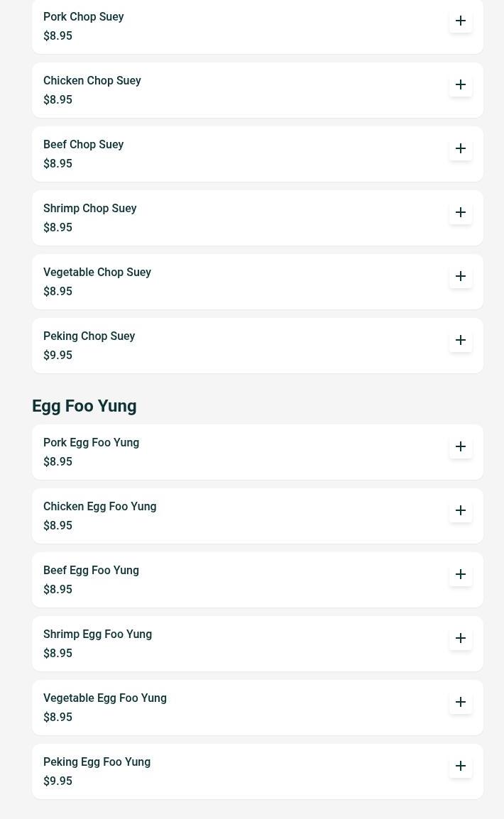This screenshot has height=819, width=504.
Task: Add Chicken Egg Foo Yung plus icon
Action: coord(460,510)
